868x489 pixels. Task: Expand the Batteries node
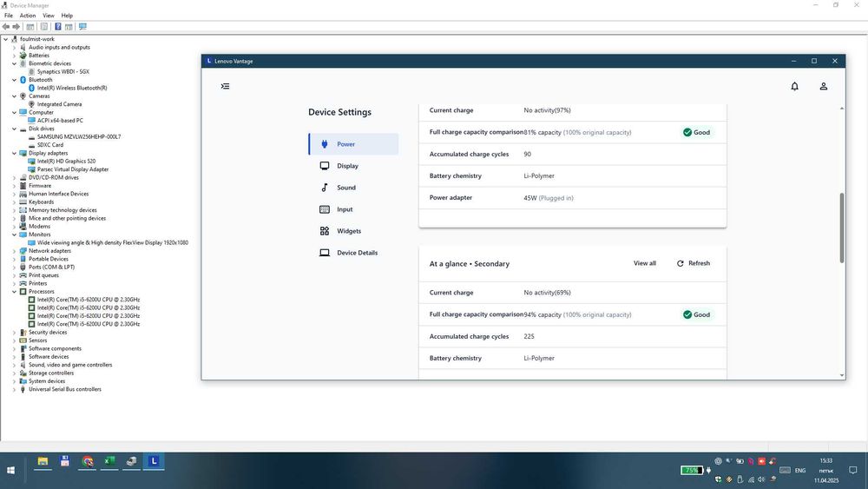pos(15,56)
